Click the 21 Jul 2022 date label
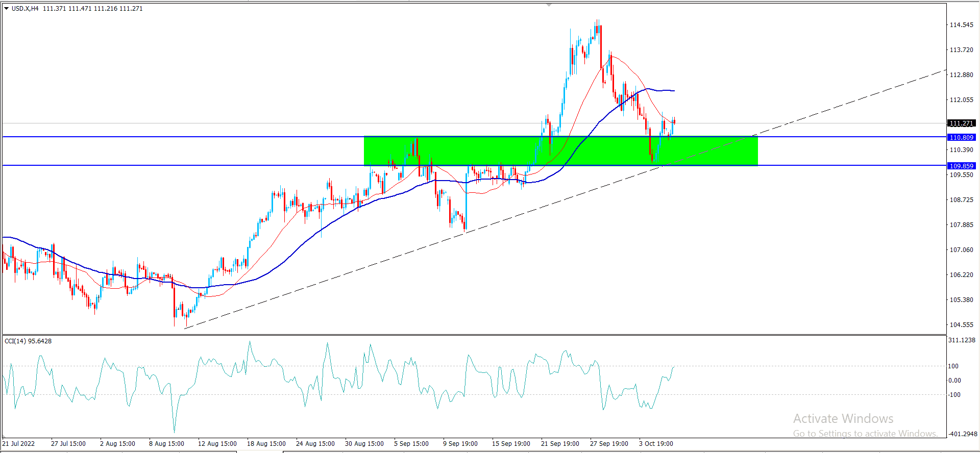 19,443
